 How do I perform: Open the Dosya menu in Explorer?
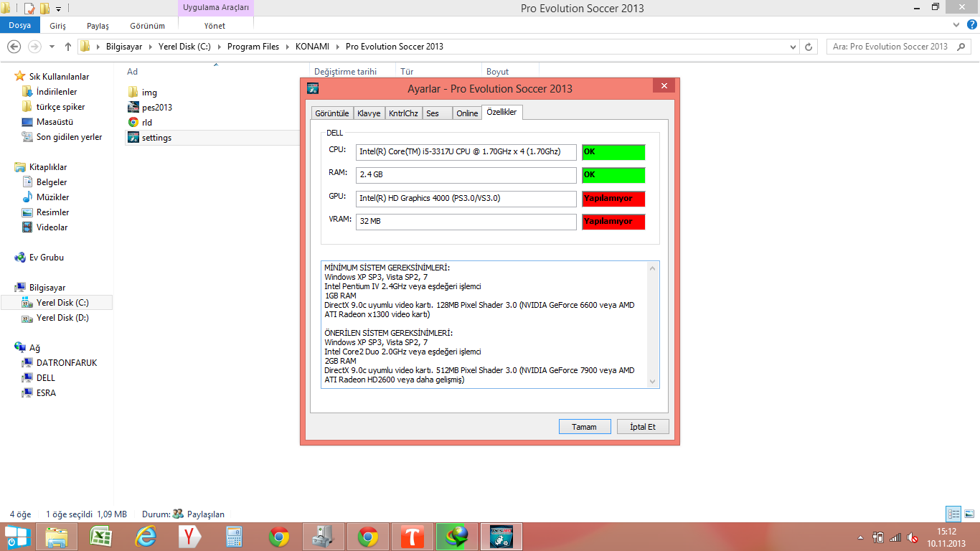pos(20,25)
